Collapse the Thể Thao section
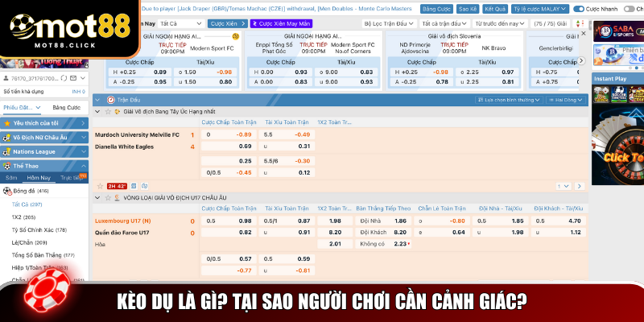 coord(84,166)
